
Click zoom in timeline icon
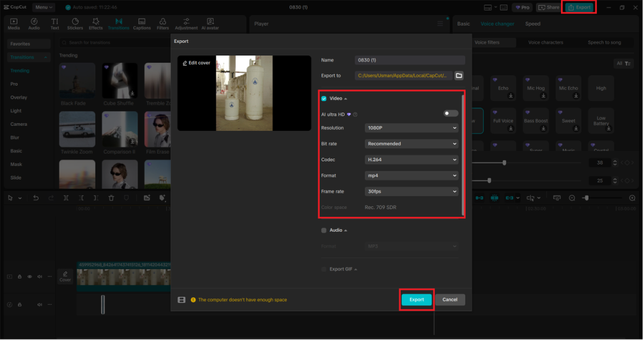pyautogui.click(x=632, y=198)
